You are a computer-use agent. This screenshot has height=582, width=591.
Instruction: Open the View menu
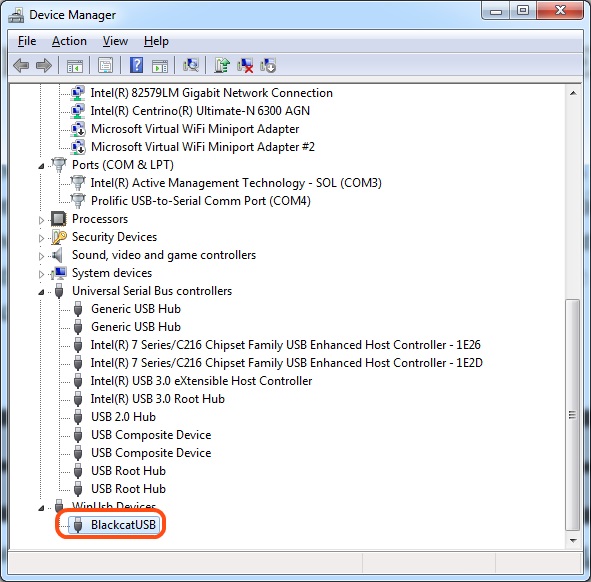(115, 41)
